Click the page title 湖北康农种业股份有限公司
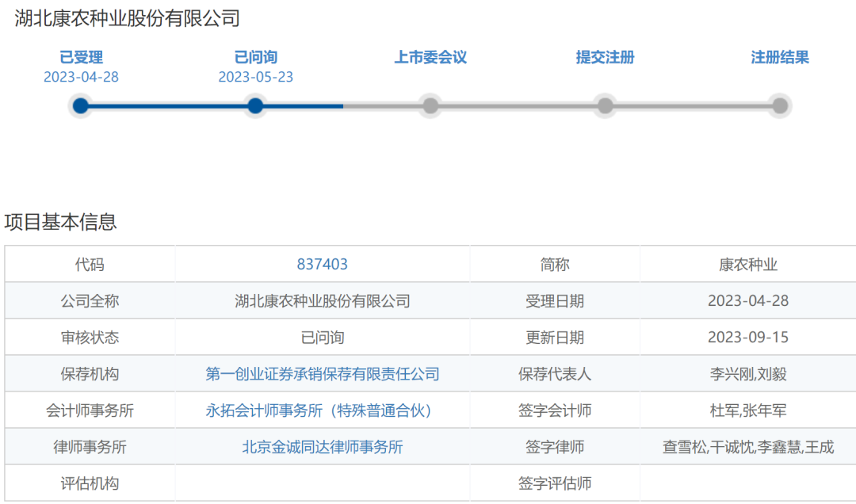This screenshot has width=856, height=504. 127,18
